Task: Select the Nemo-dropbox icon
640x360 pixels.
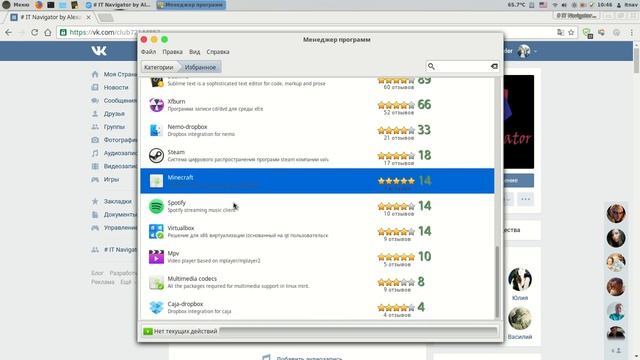Action: pos(156,130)
